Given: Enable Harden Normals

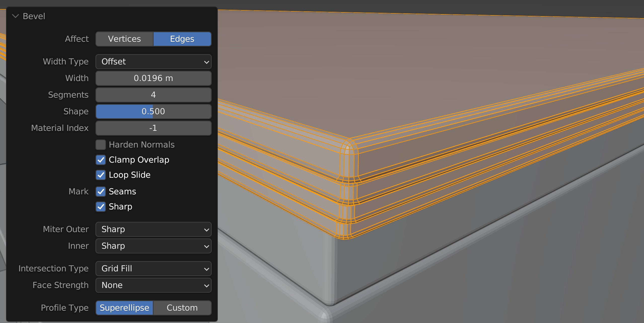Looking at the screenshot, I should [x=101, y=145].
